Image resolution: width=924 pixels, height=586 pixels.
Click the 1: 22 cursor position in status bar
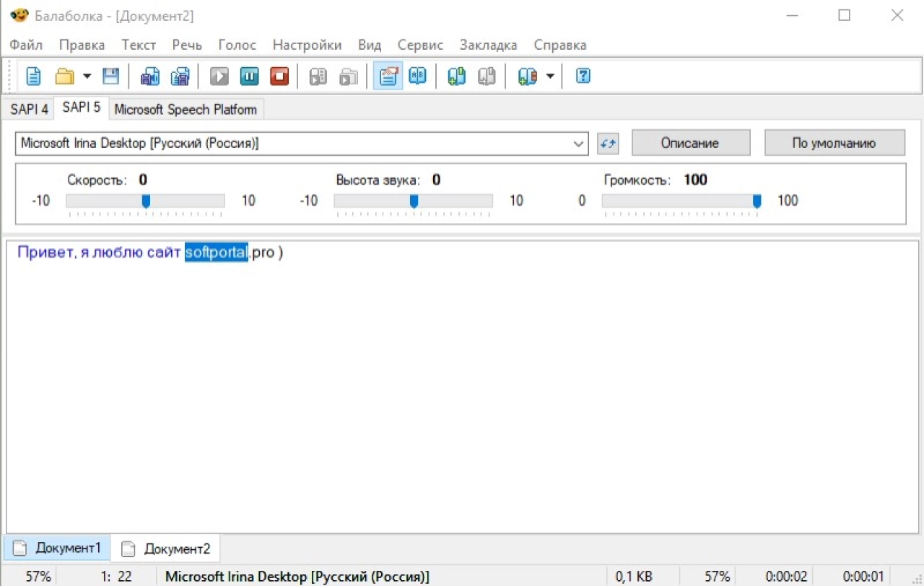116,577
